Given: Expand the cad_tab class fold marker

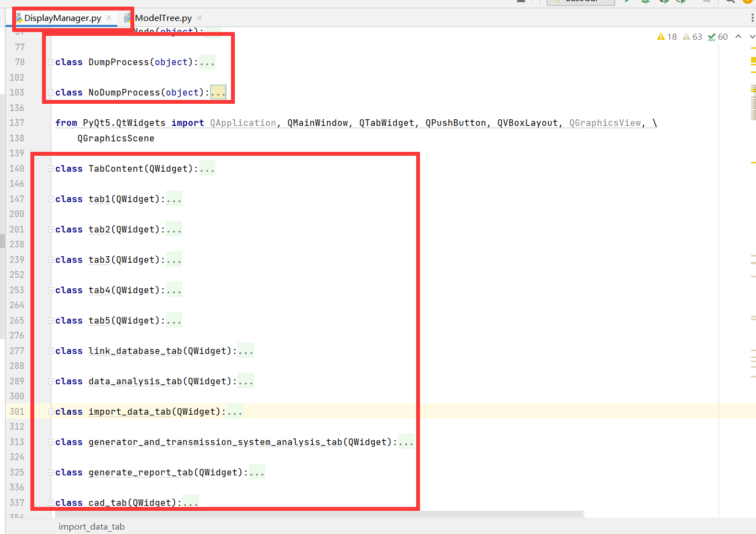Looking at the screenshot, I should (x=51, y=503).
